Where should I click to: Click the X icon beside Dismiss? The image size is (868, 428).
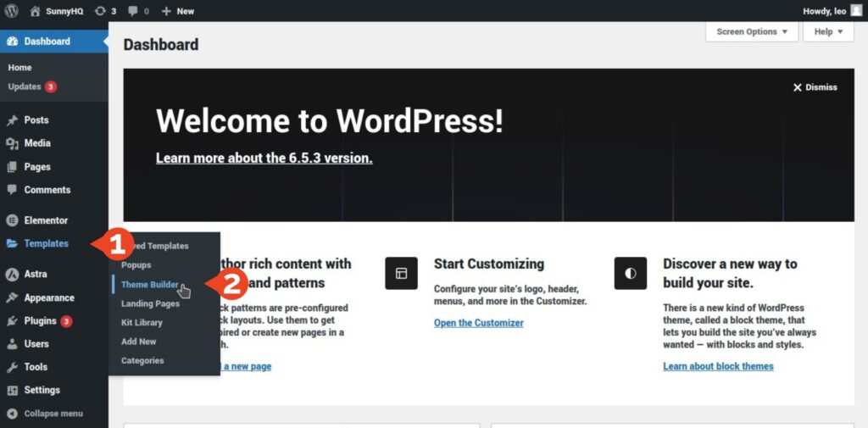[x=797, y=87]
